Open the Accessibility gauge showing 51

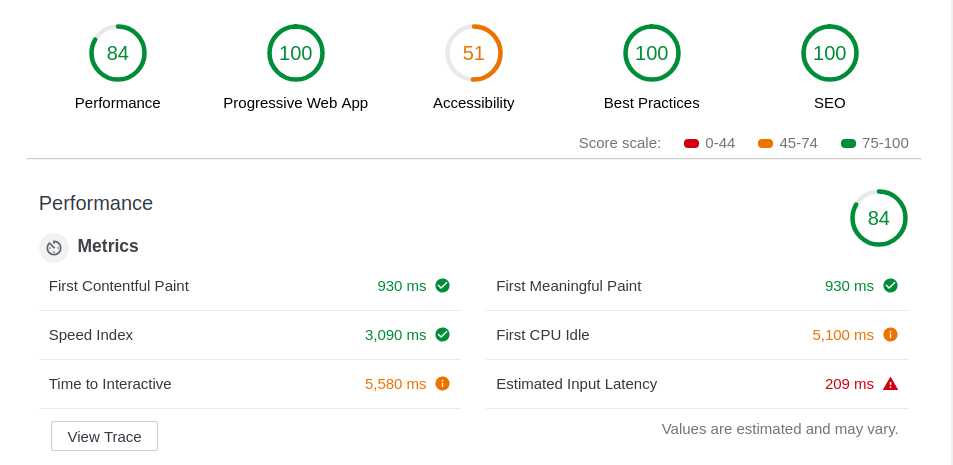(473, 53)
